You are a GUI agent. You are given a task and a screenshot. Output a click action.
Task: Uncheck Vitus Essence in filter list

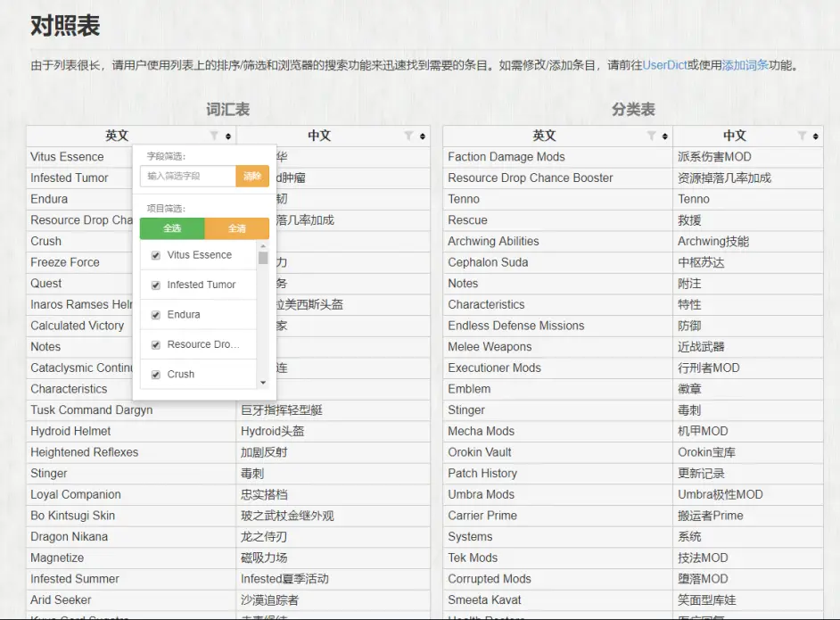coord(156,255)
